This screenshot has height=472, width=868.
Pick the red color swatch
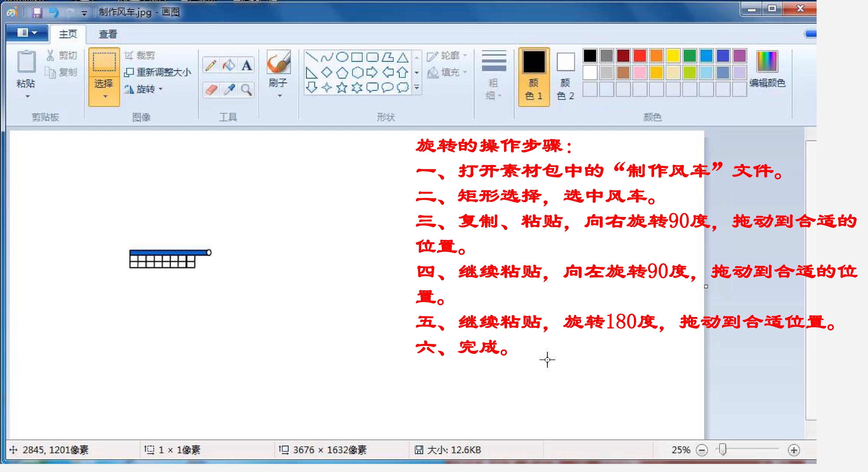[639, 56]
